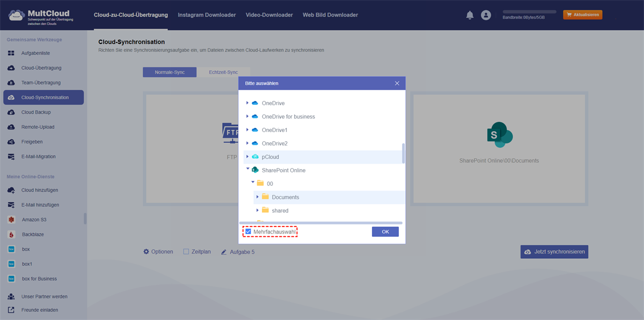644x320 pixels.
Task: Uncheck the Mehrfachauswahl checkbox
Action: (248, 232)
